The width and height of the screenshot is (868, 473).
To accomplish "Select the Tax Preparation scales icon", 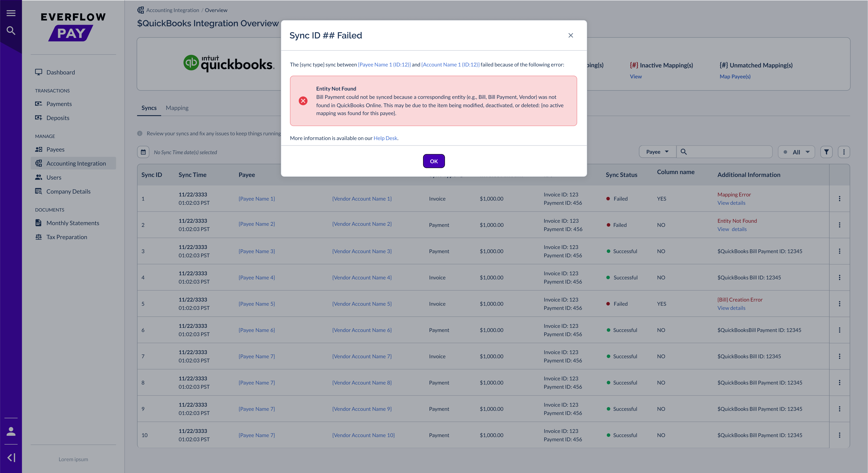I will pyautogui.click(x=39, y=237).
